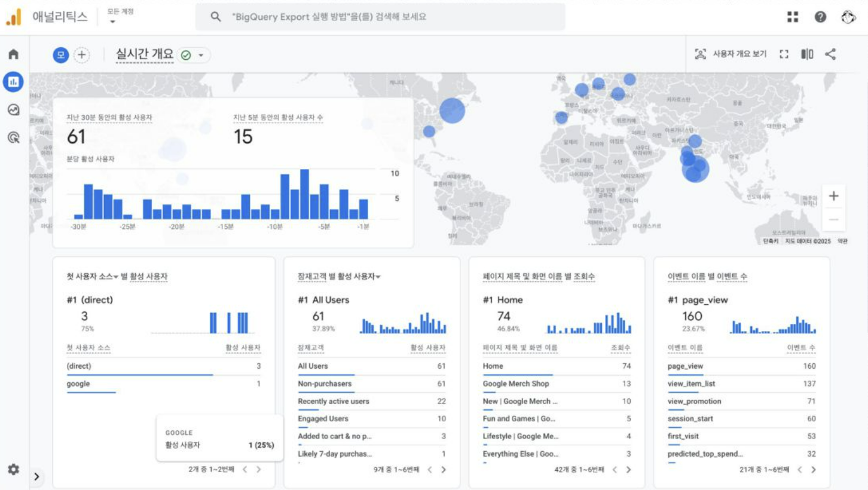This screenshot has width=868, height=490.
Task: Click 단축키 keyboard shortcuts map link
Action: [x=771, y=241]
